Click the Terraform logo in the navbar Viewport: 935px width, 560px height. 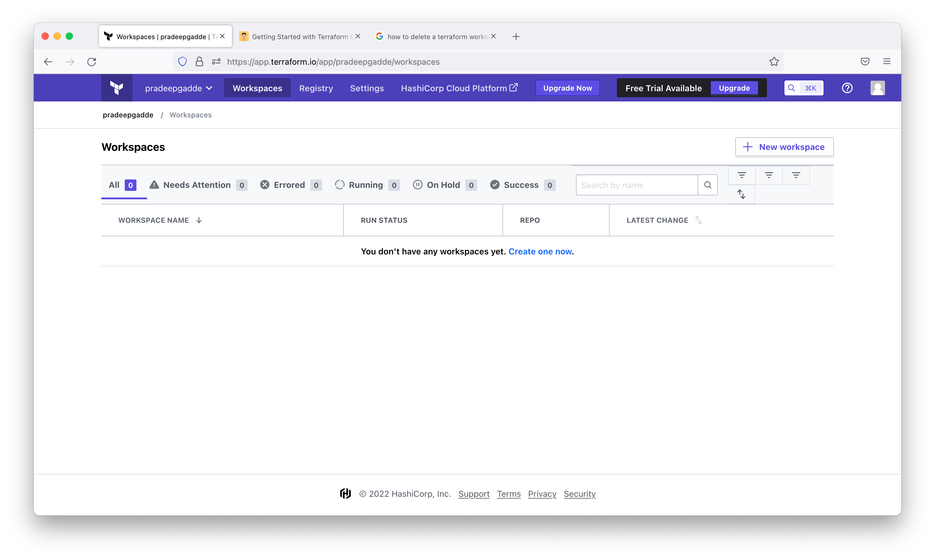click(117, 88)
